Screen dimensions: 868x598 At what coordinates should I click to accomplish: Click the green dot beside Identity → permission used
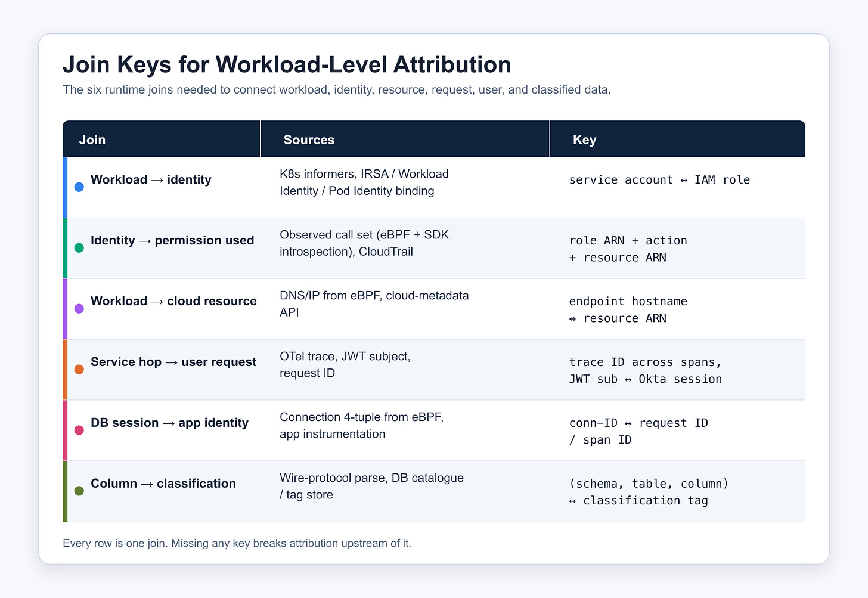79,247
